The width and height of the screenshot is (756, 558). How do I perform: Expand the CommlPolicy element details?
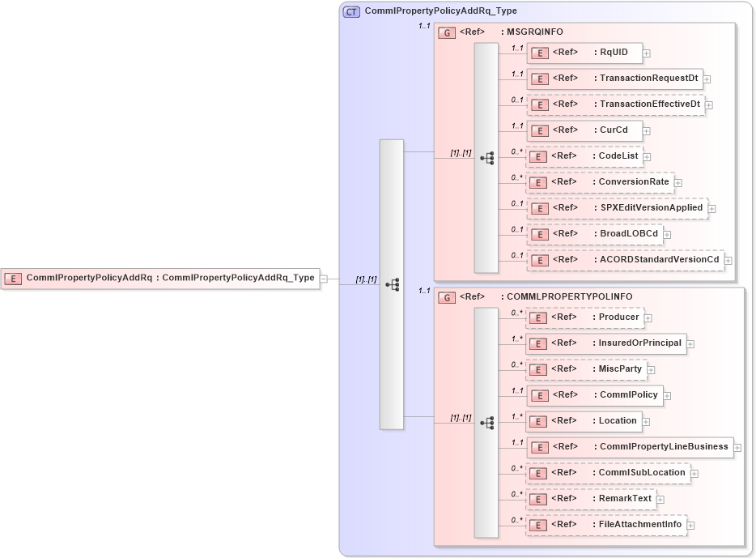(666, 396)
